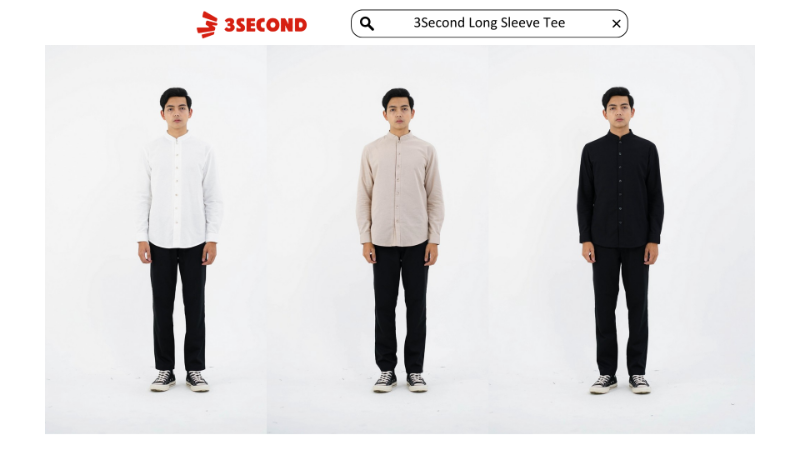Select the black pants under the beige shirt

(x=401, y=308)
